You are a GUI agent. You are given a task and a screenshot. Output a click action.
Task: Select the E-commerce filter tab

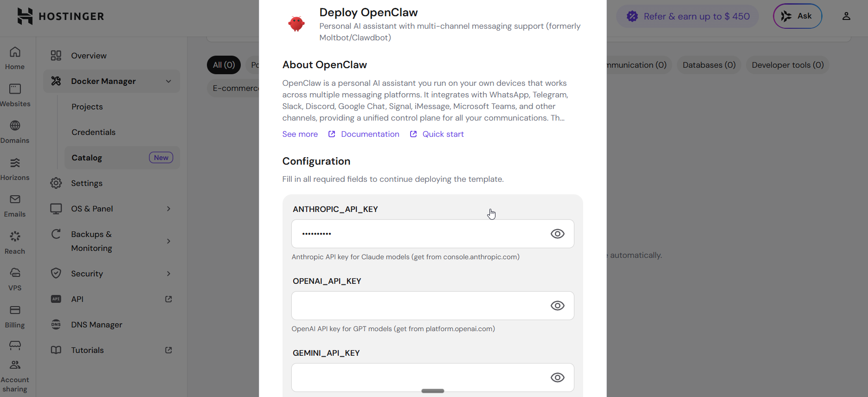[x=234, y=88]
